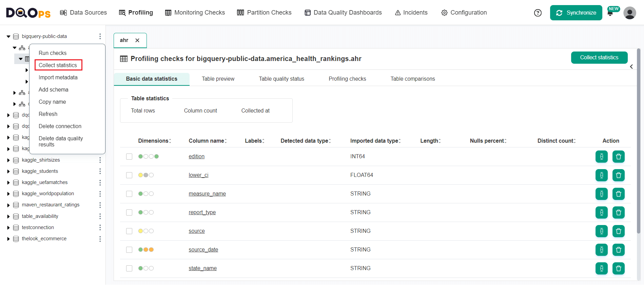644x285 pixels.
Task: Expand the kaggle_shirtsizes connection
Action: (x=8, y=160)
